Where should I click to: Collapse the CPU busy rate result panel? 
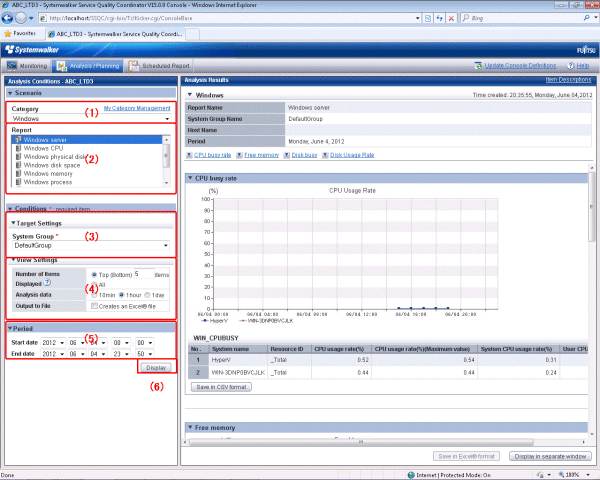pyautogui.click(x=190, y=178)
